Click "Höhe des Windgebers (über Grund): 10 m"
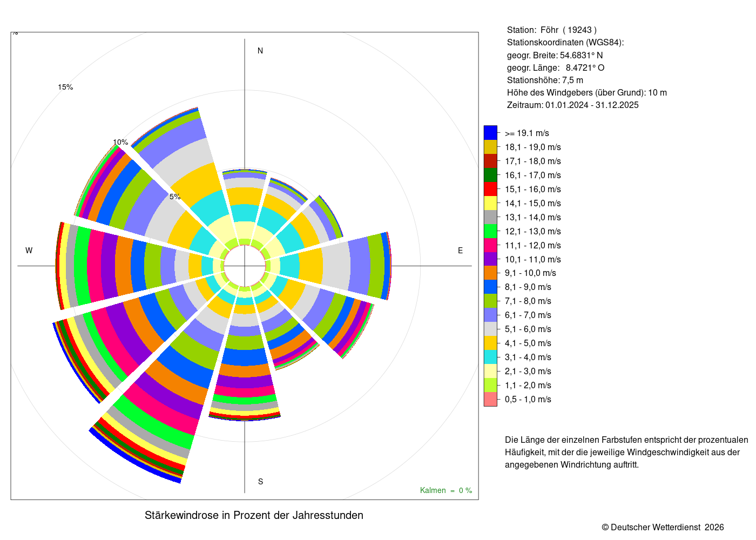 click(x=587, y=92)
